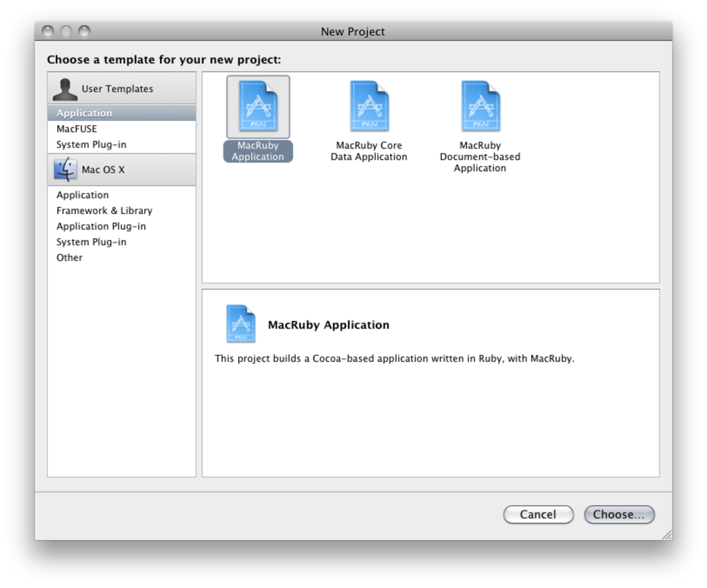Click the window resize grip corner
Viewport: 707px width, 588px height.
point(667,535)
